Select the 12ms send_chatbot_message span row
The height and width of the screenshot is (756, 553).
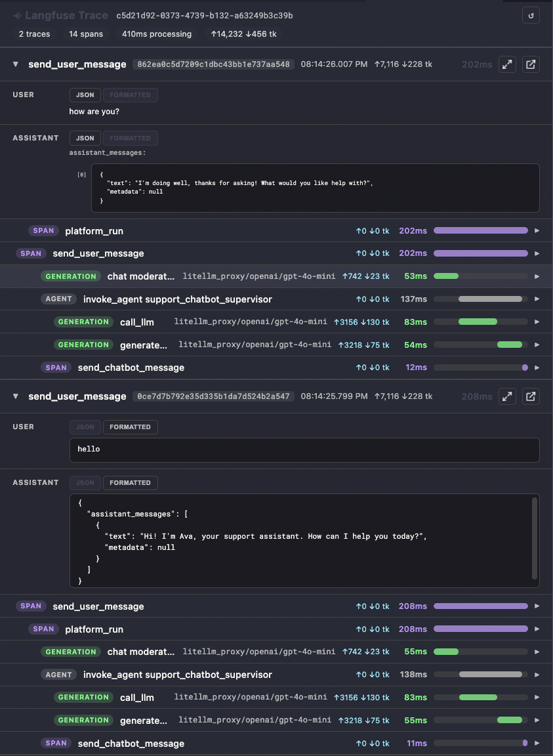[276, 367]
